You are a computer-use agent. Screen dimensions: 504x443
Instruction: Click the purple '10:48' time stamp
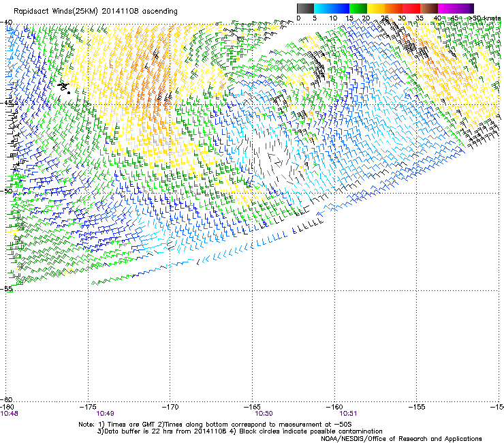point(10,414)
